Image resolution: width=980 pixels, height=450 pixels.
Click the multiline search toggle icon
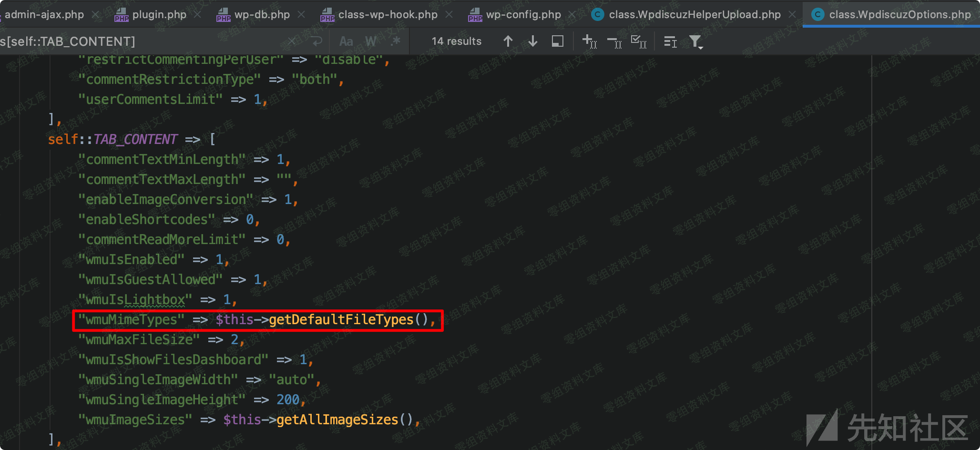pos(670,42)
